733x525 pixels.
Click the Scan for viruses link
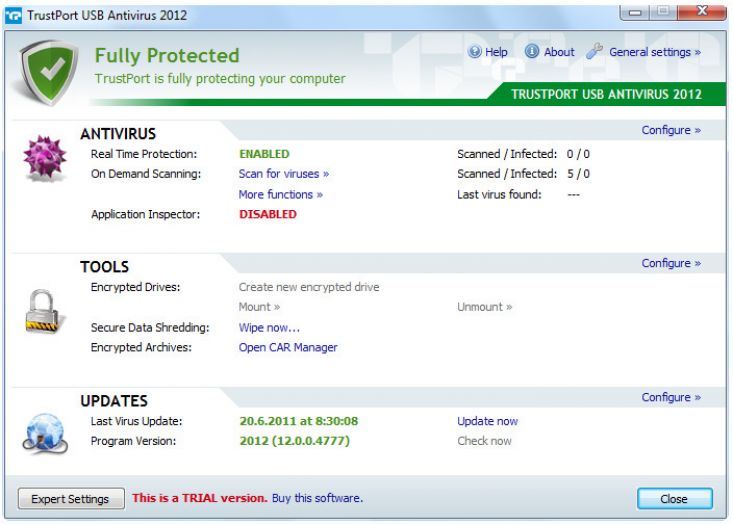283,174
